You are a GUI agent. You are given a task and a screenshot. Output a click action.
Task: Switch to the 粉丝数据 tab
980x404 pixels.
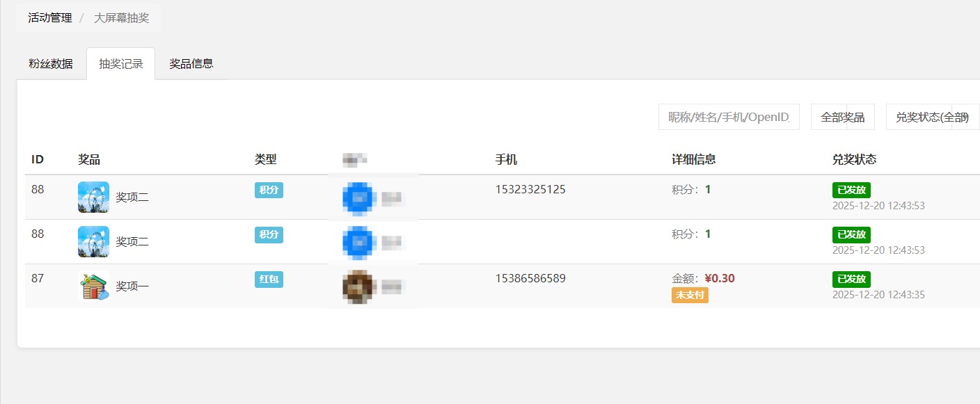pyautogui.click(x=51, y=64)
